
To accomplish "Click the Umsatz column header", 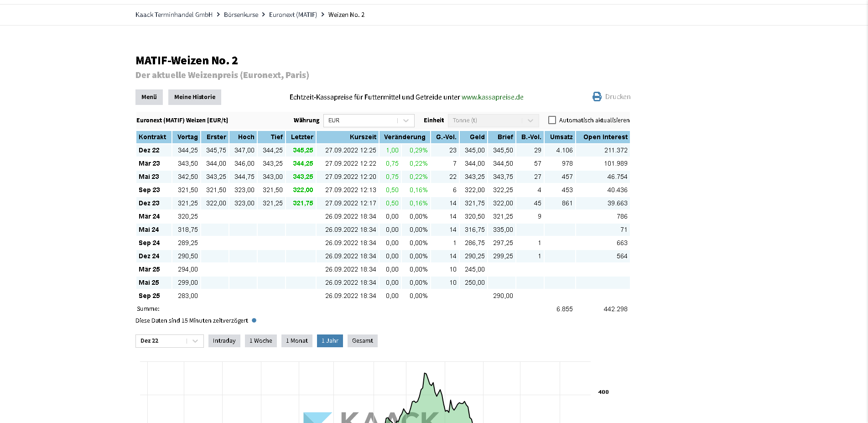I will coord(561,137).
